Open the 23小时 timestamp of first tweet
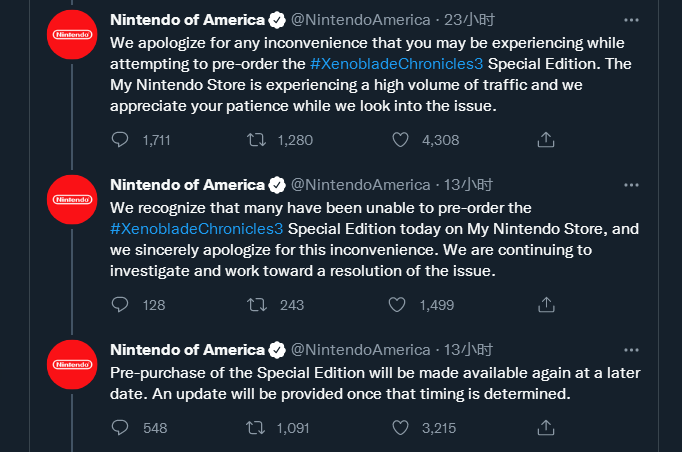Screen dimensions: 682x452 pyautogui.click(x=469, y=20)
